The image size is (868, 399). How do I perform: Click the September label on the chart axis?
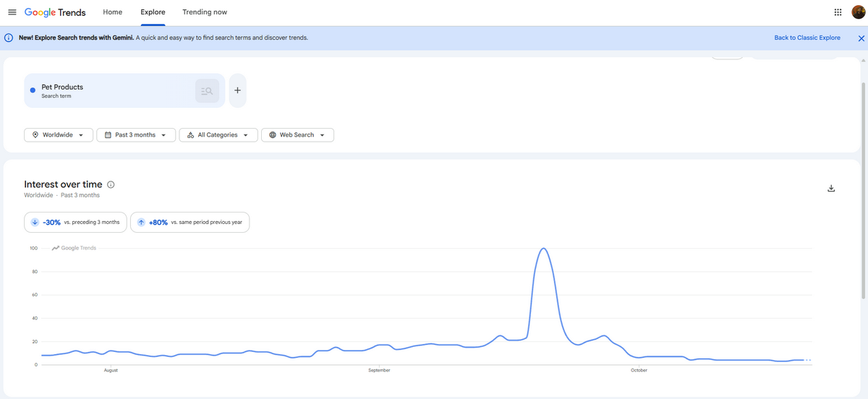point(379,370)
